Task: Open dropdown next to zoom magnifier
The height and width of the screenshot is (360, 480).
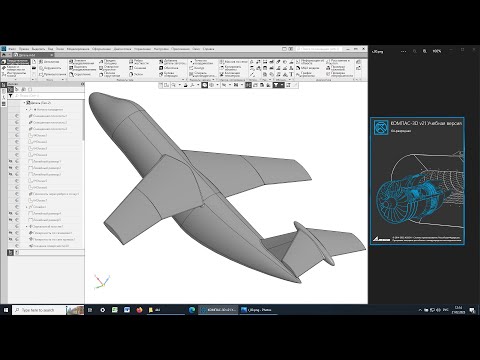Action: coord(180,85)
